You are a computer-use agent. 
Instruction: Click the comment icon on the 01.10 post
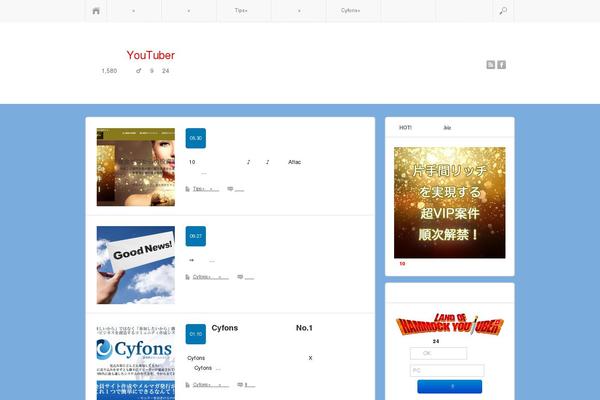(240, 385)
